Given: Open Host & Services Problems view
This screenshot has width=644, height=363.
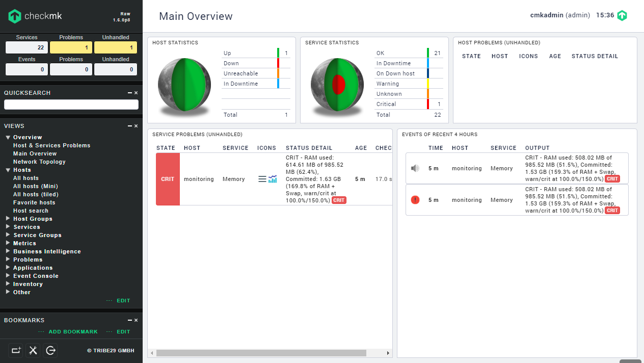Looking at the screenshot, I should [x=51, y=145].
